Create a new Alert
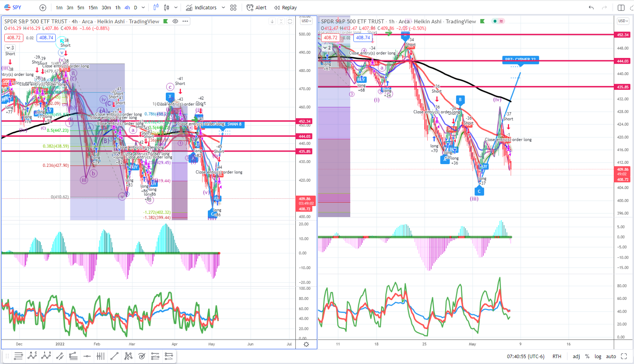 coord(256,8)
